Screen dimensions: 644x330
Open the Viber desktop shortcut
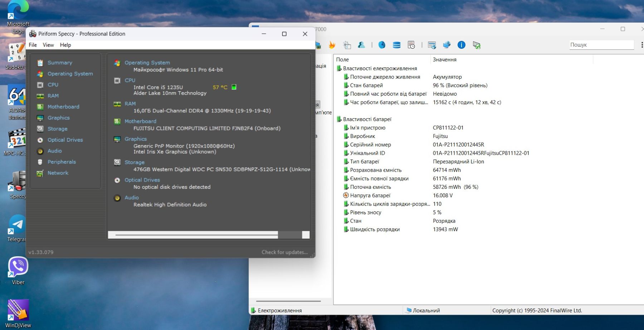tap(18, 271)
